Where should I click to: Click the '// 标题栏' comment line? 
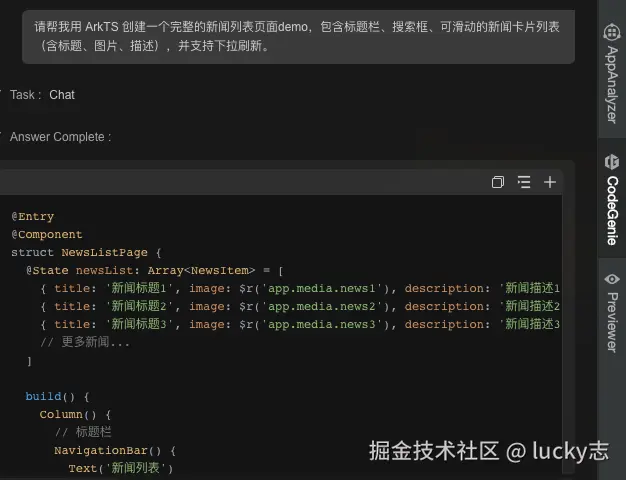coord(83,432)
